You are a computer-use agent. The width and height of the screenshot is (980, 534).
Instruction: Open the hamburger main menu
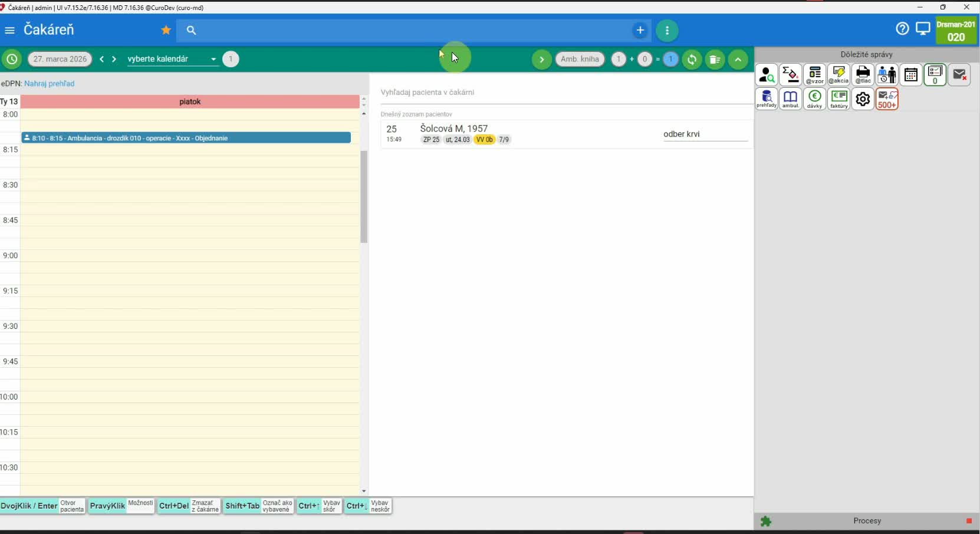coord(9,30)
